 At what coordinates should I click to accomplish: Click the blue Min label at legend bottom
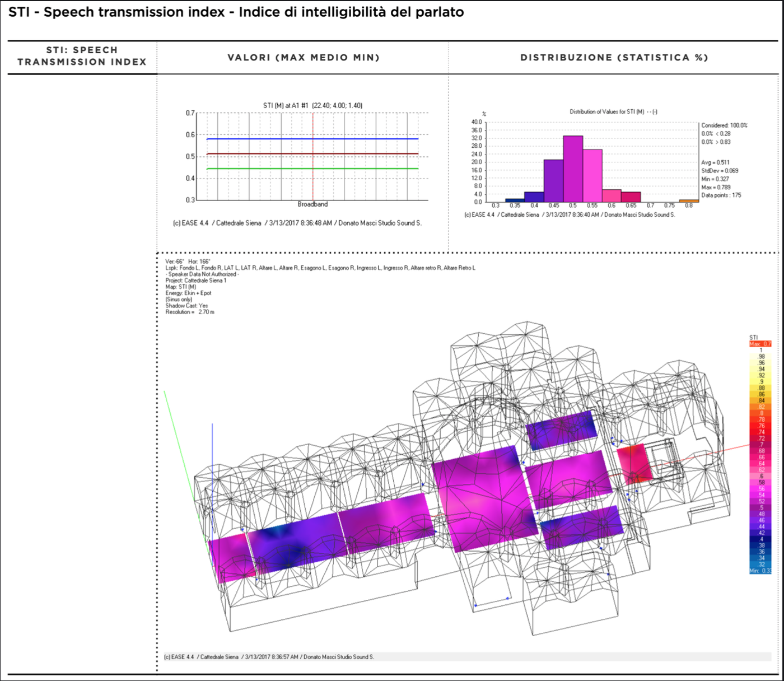click(x=760, y=571)
